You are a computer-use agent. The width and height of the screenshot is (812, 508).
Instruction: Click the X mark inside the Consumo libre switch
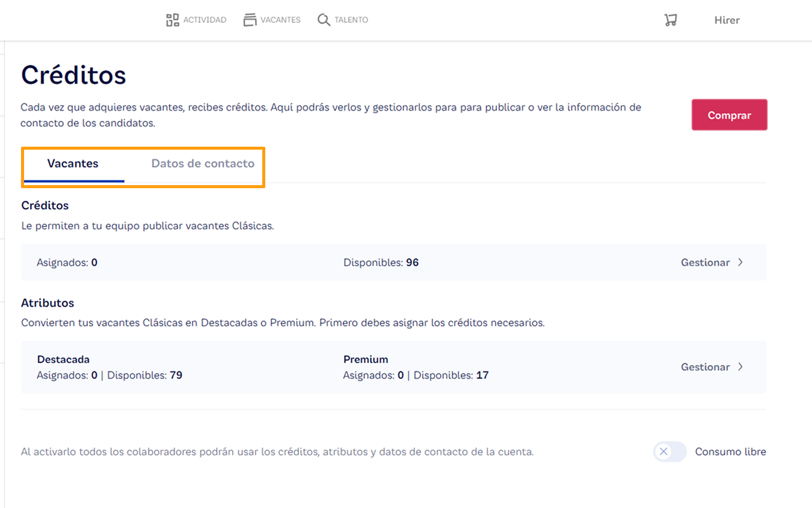(664, 451)
